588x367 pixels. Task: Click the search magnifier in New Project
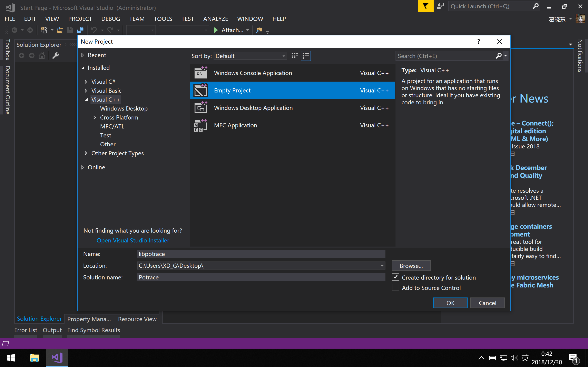click(498, 56)
